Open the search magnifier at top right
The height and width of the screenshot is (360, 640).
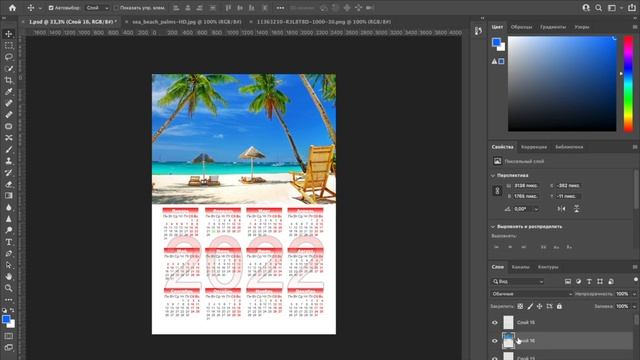tap(598, 8)
